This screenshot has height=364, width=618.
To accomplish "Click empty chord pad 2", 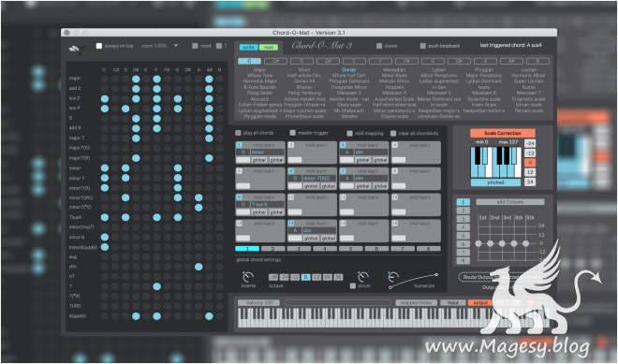I will tap(312, 153).
